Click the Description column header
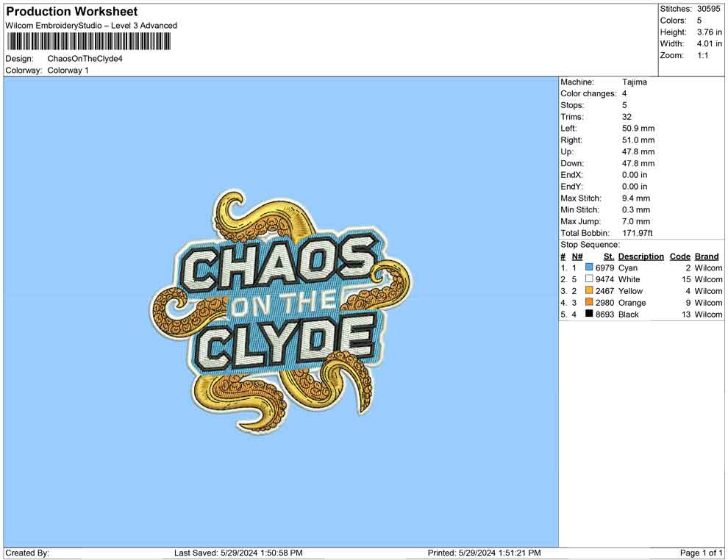This screenshot has width=728, height=560. click(640, 256)
